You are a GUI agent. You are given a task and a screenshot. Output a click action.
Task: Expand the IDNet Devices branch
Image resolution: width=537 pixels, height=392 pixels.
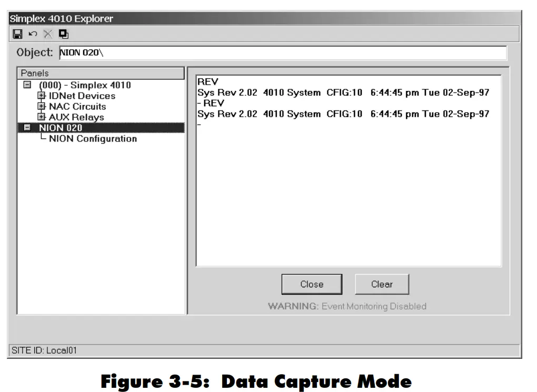(42, 96)
